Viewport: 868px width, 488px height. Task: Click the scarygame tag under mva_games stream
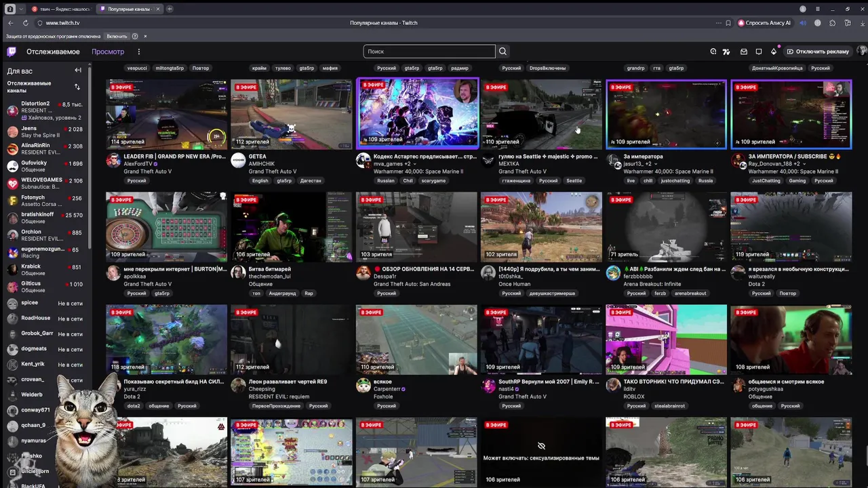434,181
